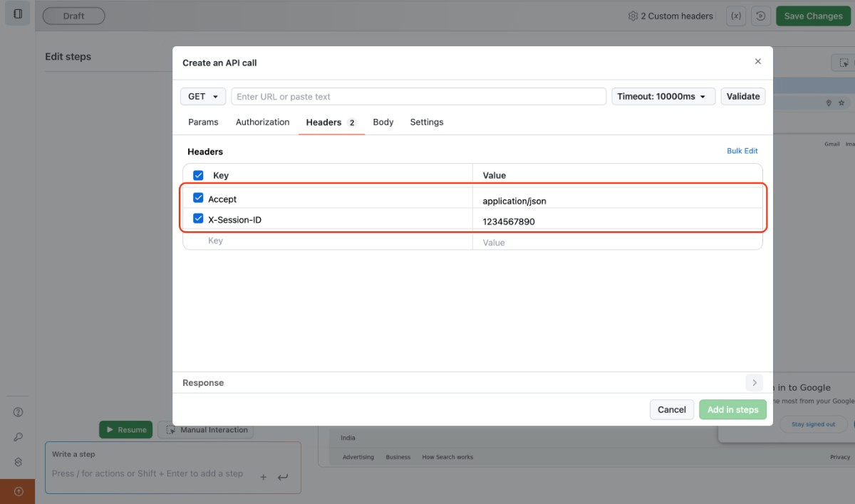
Task: Click the replay run icon beside Save Changes
Action: click(761, 16)
